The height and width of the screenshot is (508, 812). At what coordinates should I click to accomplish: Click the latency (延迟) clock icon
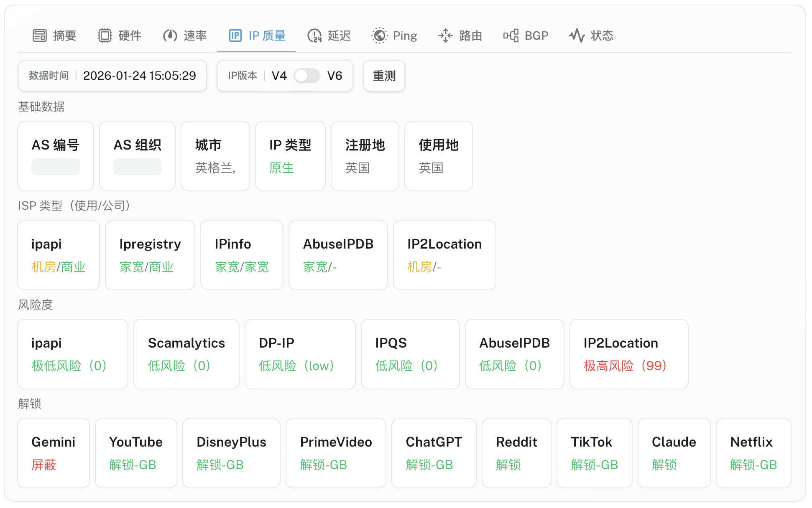pos(314,36)
